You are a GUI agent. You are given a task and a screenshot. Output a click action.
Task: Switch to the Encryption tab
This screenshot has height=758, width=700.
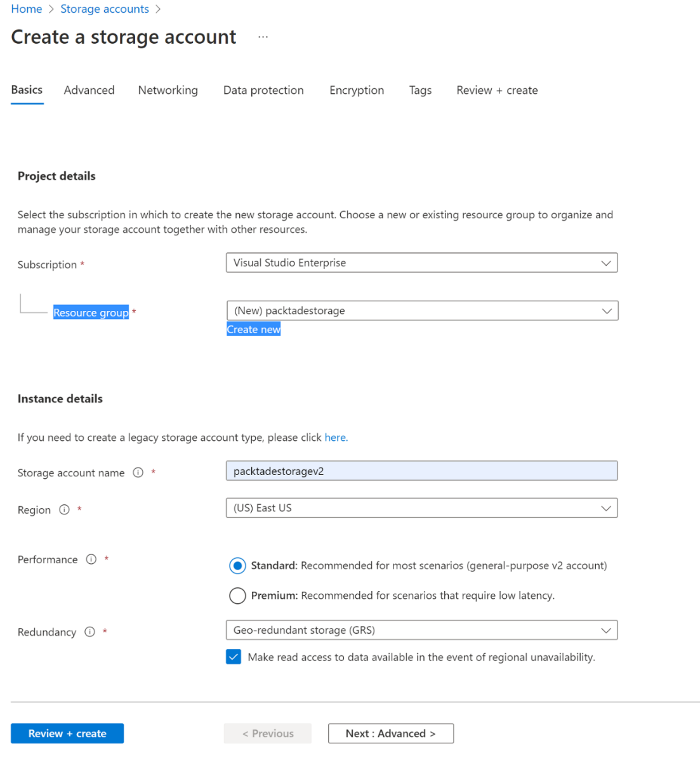[356, 90]
